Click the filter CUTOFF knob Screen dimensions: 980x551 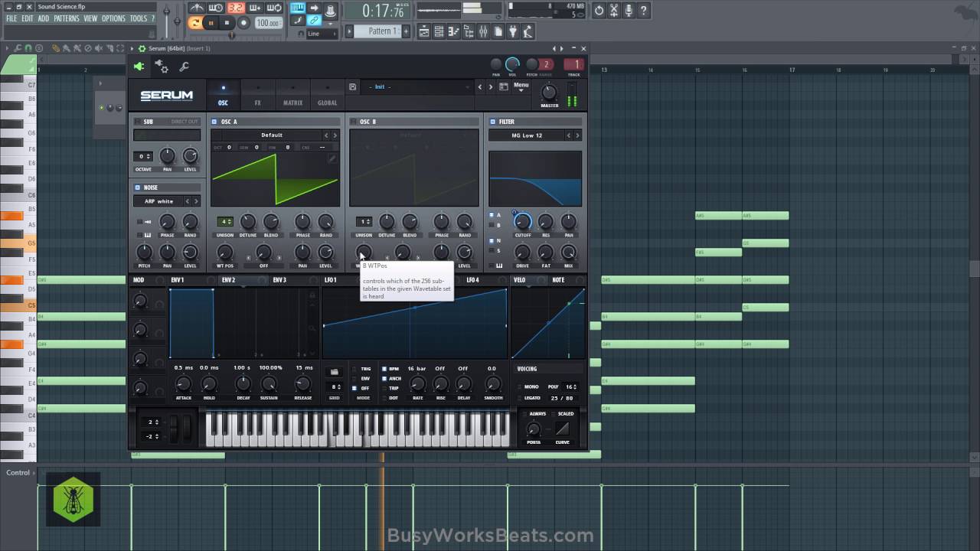(x=523, y=223)
